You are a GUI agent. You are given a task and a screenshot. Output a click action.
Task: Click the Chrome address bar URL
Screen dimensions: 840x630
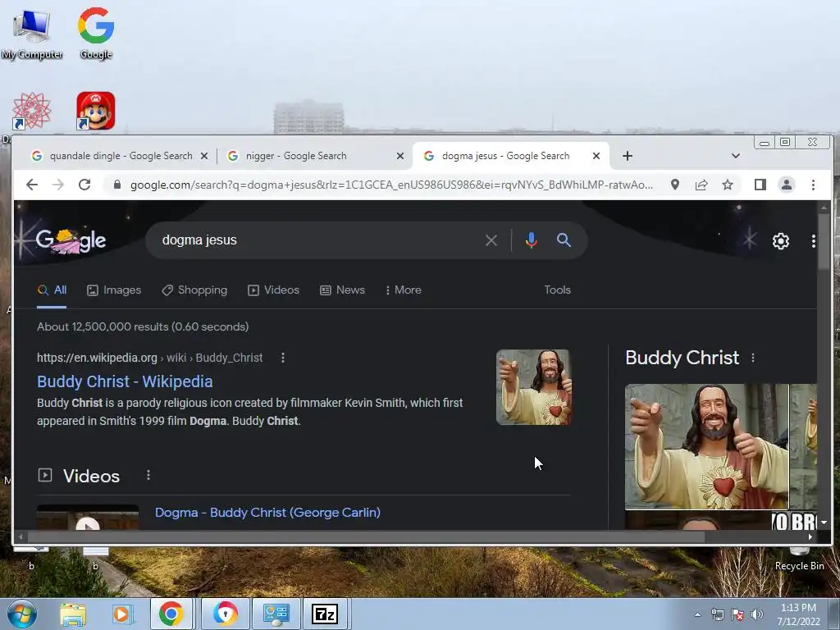391,185
